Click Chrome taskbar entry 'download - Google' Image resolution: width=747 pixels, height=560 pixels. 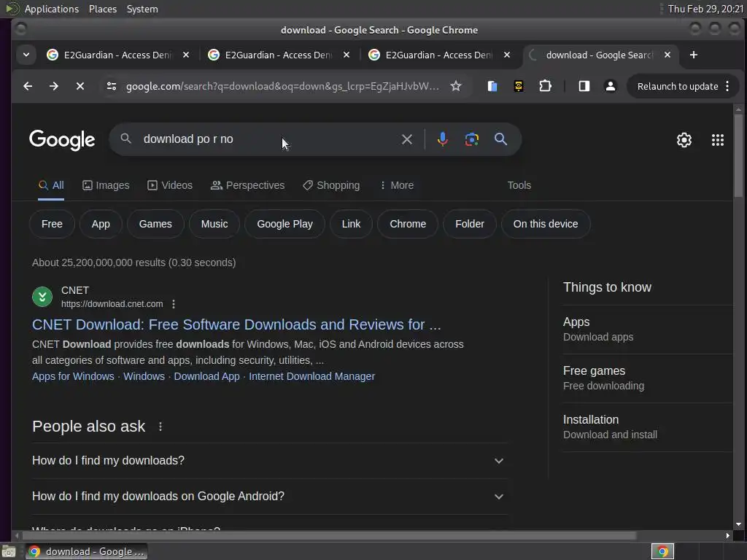pyautogui.click(x=86, y=551)
